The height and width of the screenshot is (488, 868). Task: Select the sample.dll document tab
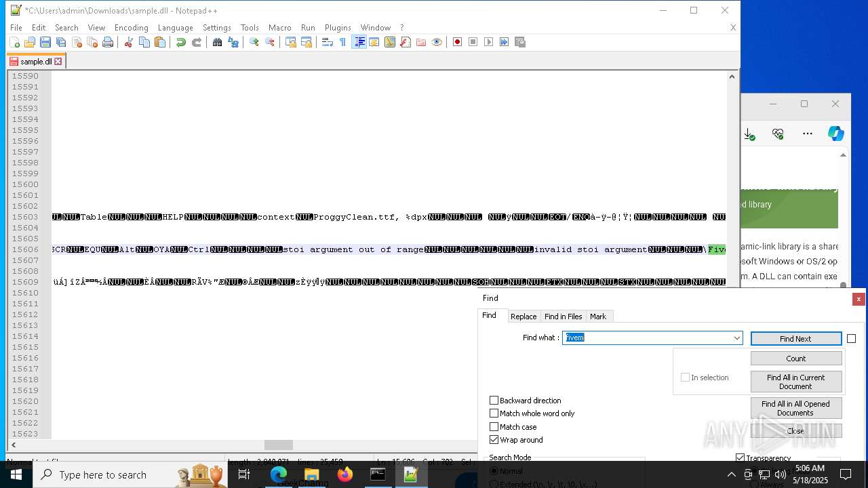[35, 61]
